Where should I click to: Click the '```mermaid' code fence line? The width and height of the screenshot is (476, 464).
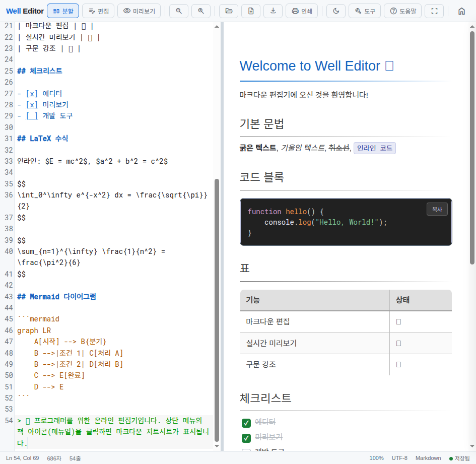pyautogui.click(x=38, y=319)
